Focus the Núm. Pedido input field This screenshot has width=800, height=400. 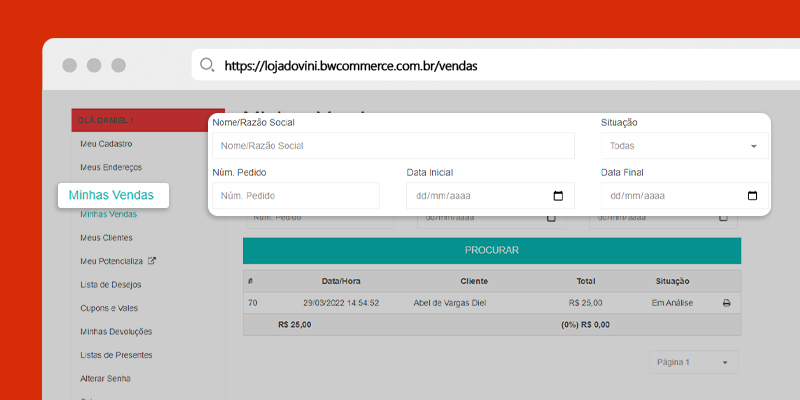296,196
